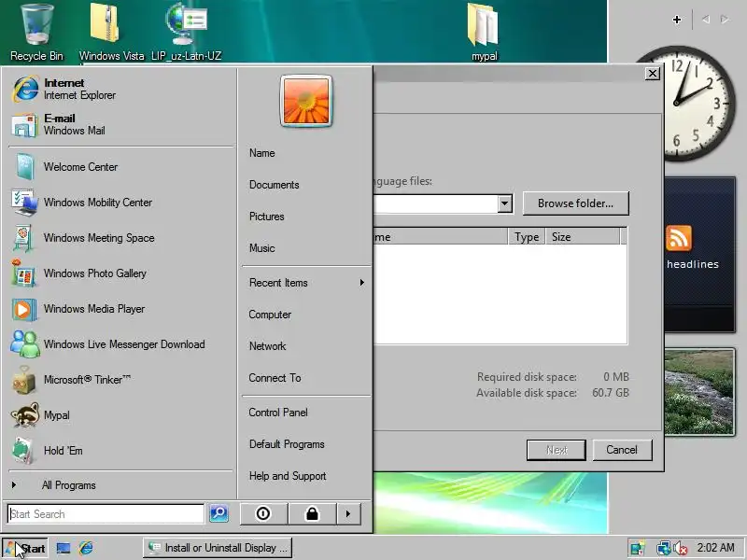Image resolution: width=747 pixels, height=560 pixels.
Task: Open Music from Start menu
Action: pyautogui.click(x=306, y=248)
